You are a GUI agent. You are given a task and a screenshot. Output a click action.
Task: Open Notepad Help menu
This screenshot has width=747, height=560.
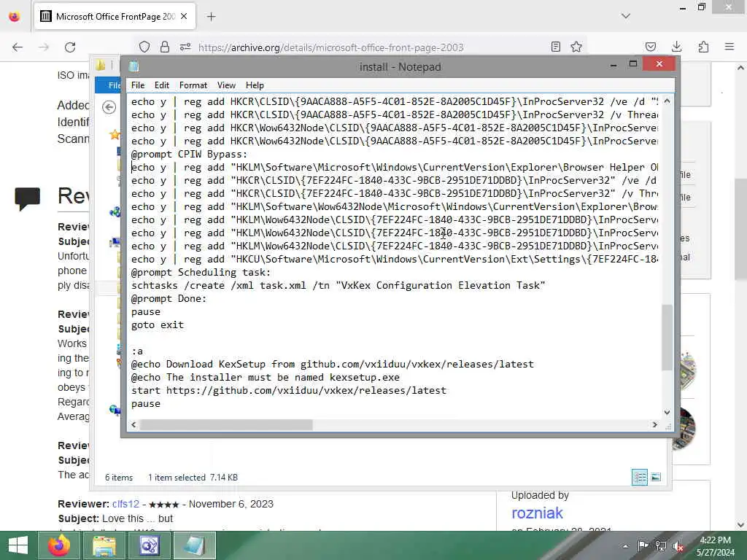click(x=255, y=85)
